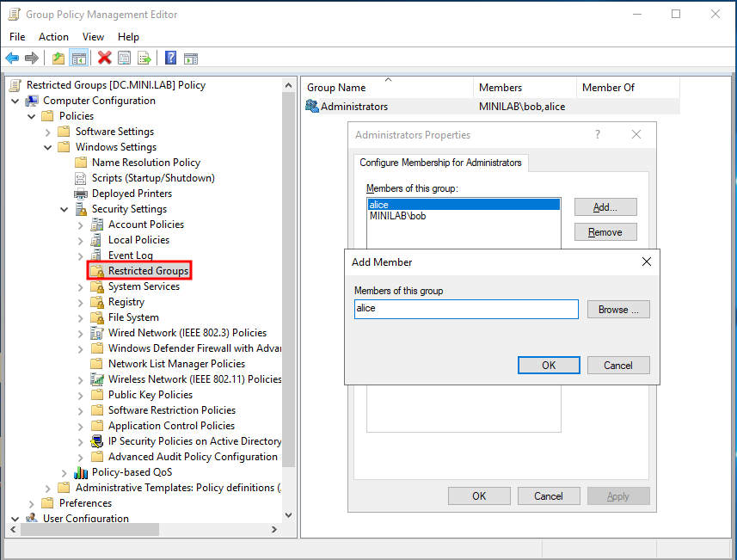737x560 pixels.
Task: Click the Deployed Printers printer icon
Action: pos(81,194)
